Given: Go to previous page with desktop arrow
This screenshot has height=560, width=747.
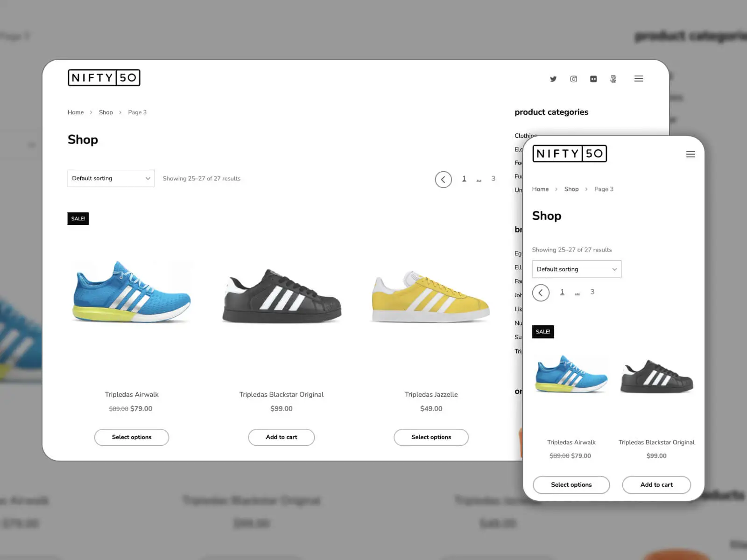Looking at the screenshot, I should point(443,179).
